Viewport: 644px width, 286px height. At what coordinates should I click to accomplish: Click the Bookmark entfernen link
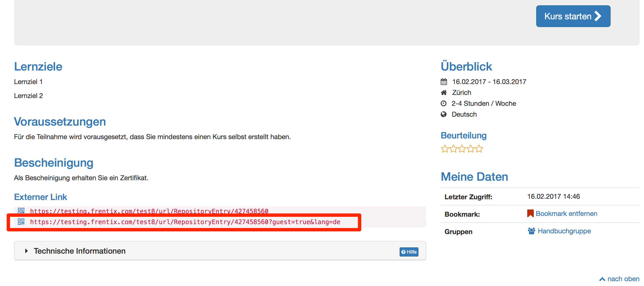point(566,214)
